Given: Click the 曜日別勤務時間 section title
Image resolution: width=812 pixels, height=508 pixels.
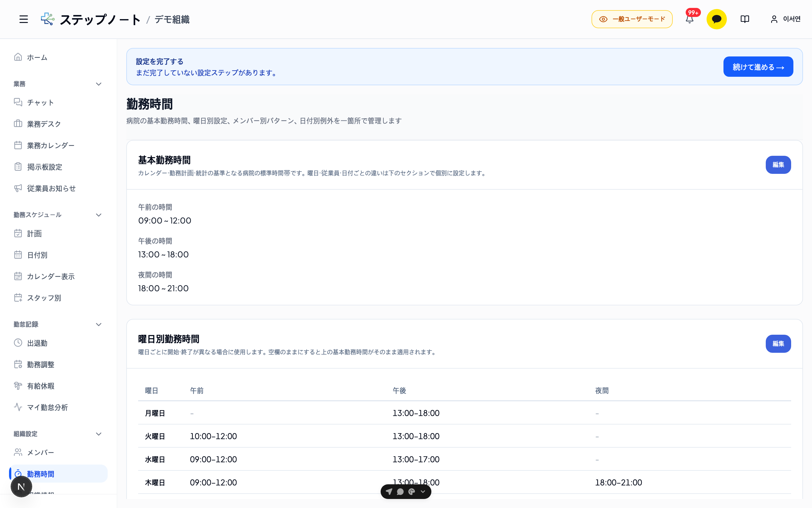Looking at the screenshot, I should pos(169,339).
